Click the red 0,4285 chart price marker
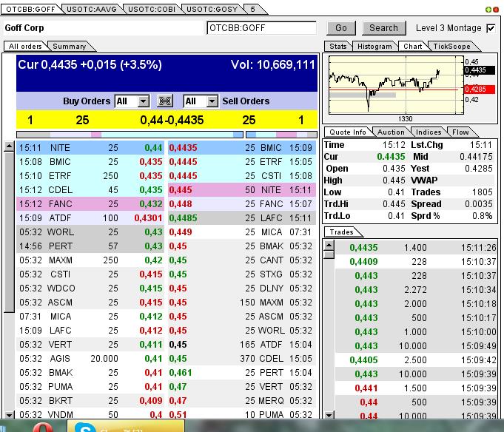Image resolution: width=504 pixels, height=432 pixels. coord(480,90)
